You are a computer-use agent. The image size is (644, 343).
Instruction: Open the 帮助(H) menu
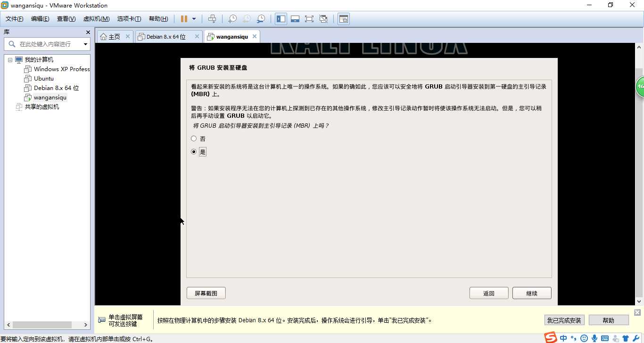[158, 19]
